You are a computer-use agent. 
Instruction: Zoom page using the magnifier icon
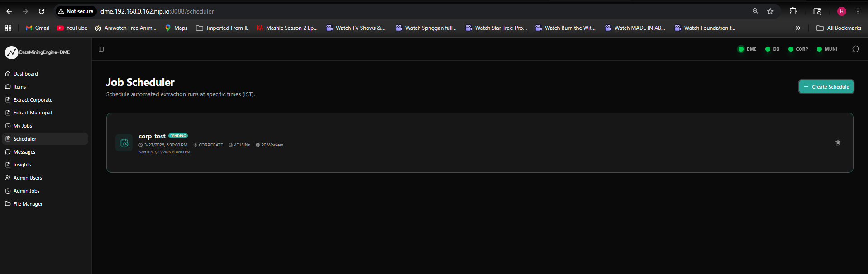[755, 11]
